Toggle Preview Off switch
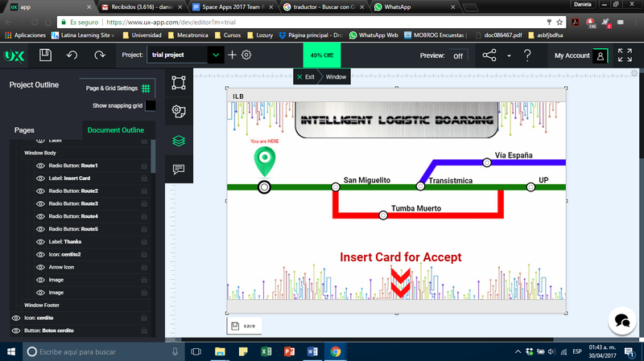 coord(457,55)
